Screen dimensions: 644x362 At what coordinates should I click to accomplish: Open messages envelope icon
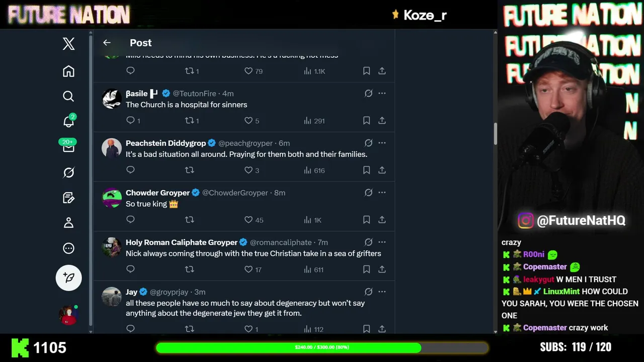68,147
